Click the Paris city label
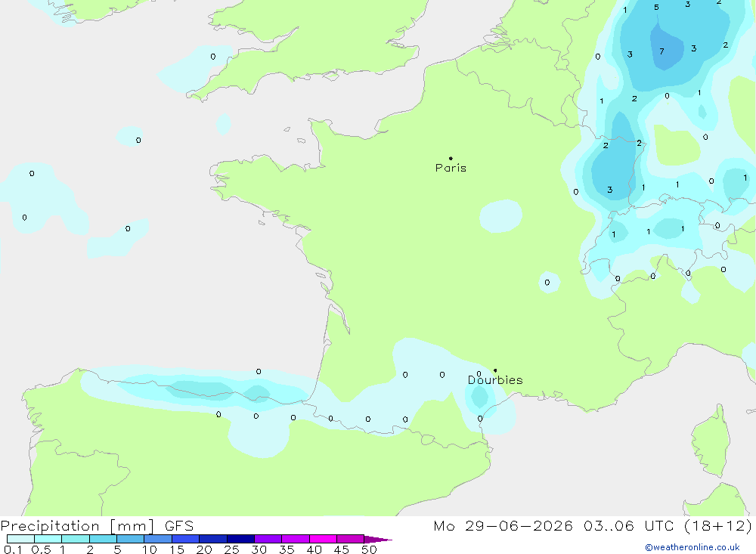 [451, 168]
